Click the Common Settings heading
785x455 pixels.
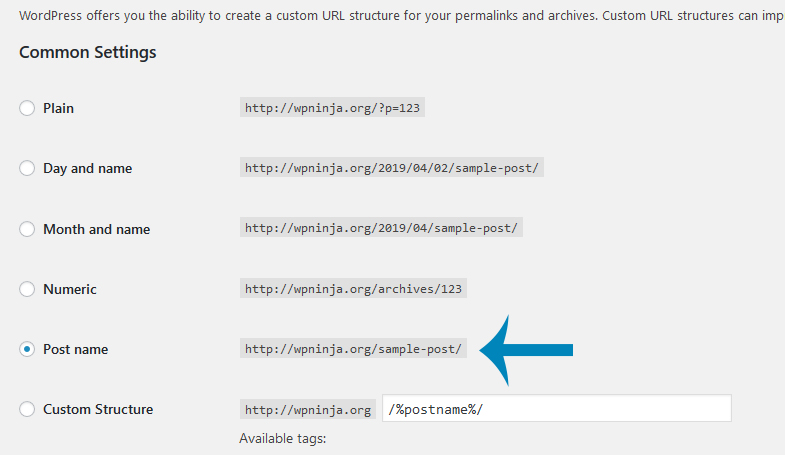click(x=88, y=52)
